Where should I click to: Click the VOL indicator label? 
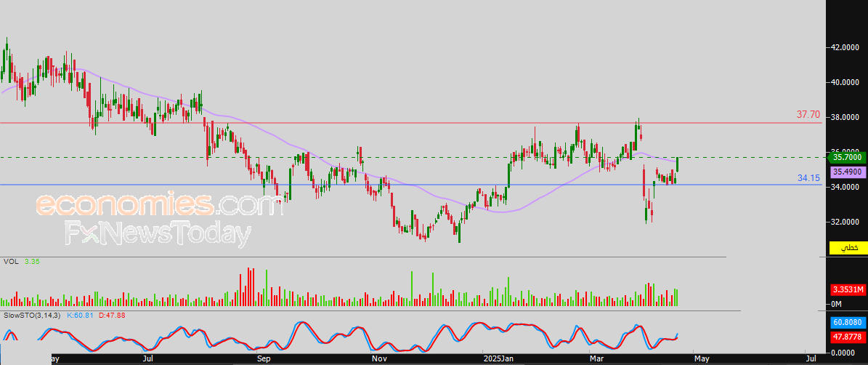(10, 261)
